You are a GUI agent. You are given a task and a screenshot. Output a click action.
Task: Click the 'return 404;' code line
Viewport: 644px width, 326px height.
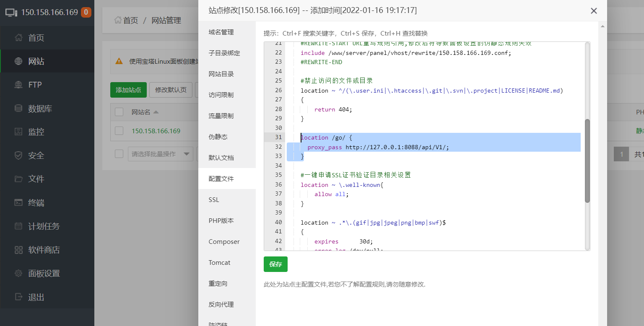333,109
